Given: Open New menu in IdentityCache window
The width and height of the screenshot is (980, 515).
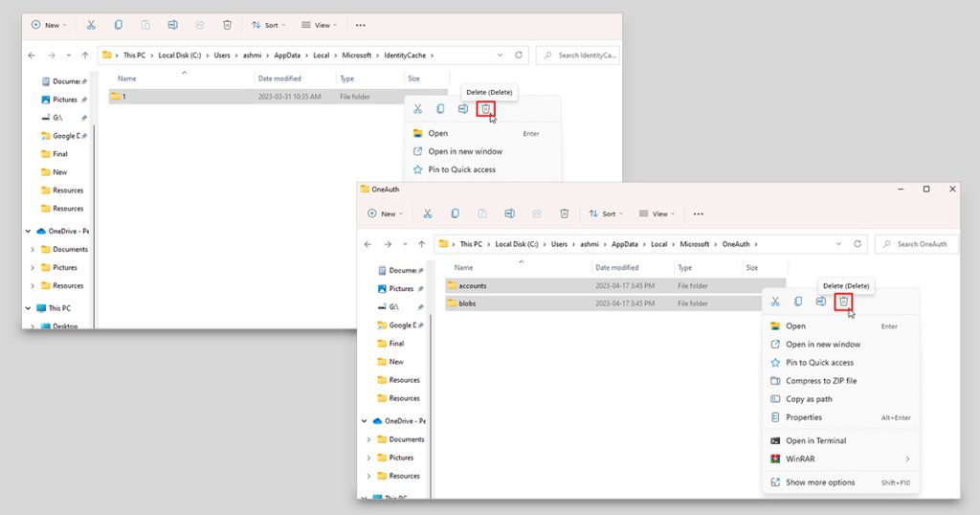Looking at the screenshot, I should (49, 25).
